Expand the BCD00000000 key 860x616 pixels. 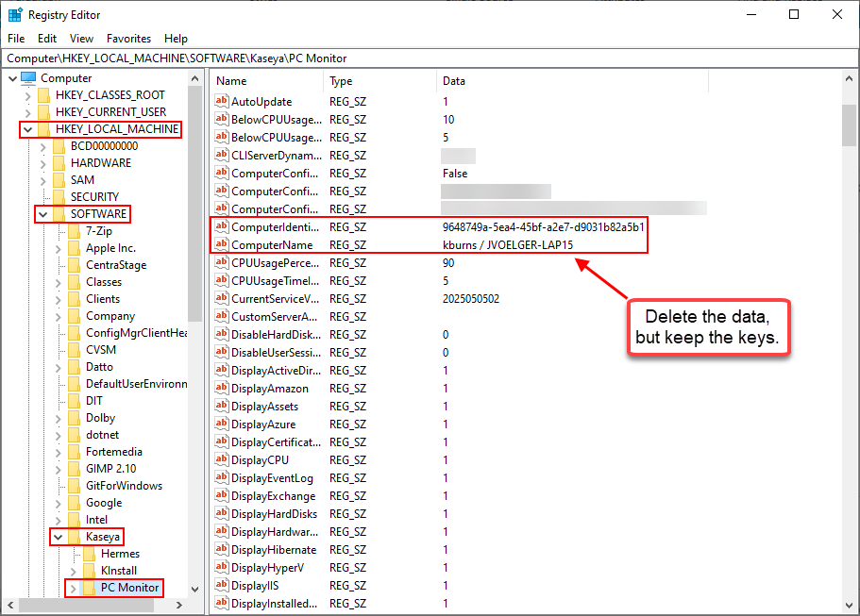(42, 146)
